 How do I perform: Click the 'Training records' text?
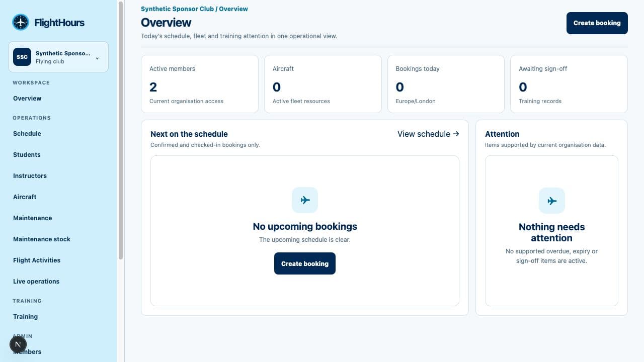[540, 101]
